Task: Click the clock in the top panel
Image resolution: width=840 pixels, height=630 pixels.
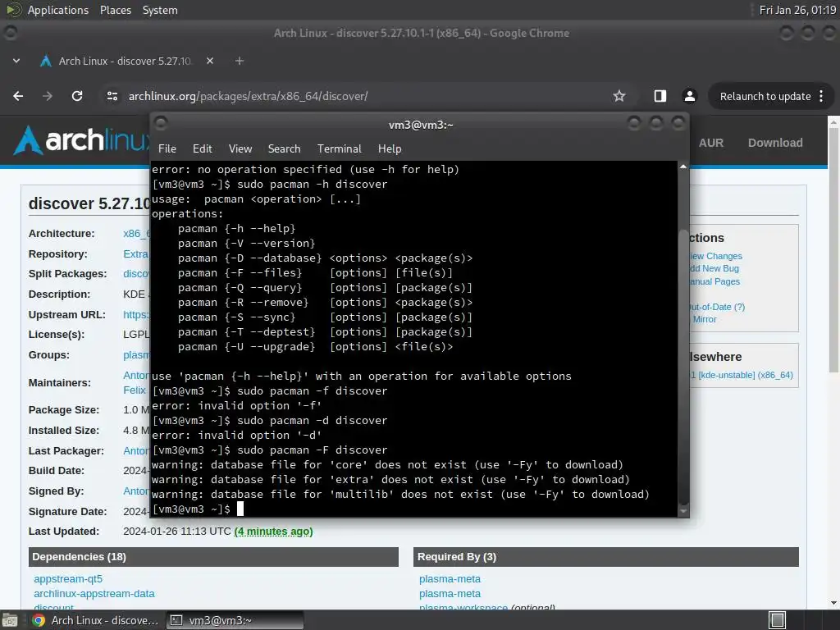Action: (797, 10)
